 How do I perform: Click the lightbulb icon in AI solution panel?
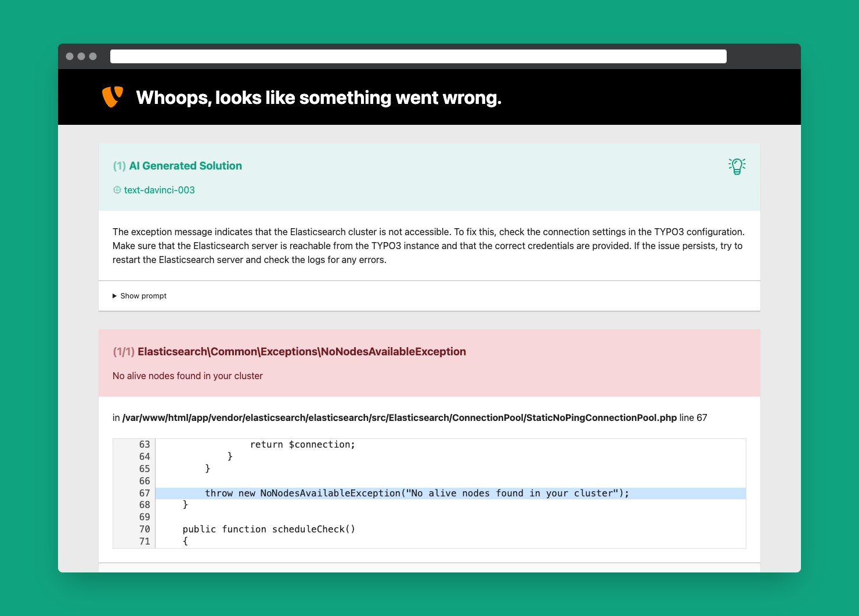click(x=737, y=166)
